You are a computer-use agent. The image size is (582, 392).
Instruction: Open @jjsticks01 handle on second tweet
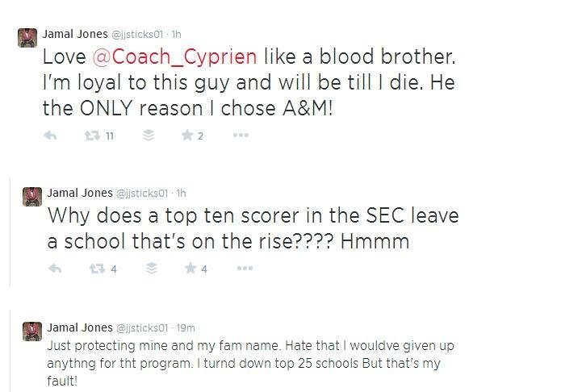coord(142,194)
